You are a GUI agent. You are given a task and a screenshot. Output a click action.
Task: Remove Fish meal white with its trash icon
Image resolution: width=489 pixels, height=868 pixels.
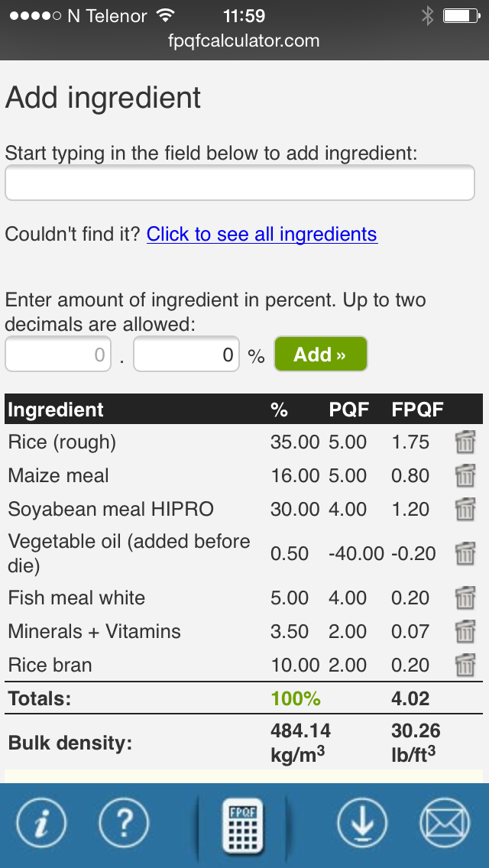(465, 598)
